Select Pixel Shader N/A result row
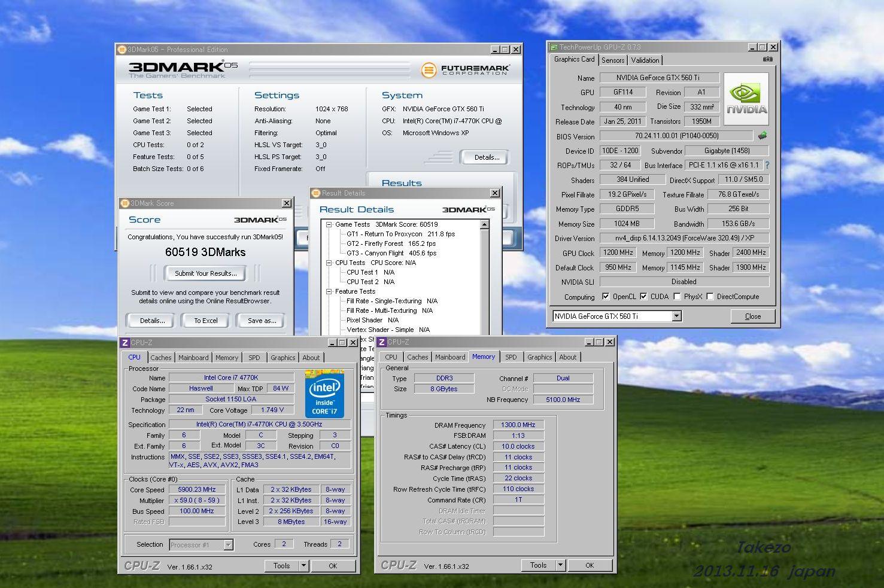This screenshot has width=884, height=588. click(372, 320)
